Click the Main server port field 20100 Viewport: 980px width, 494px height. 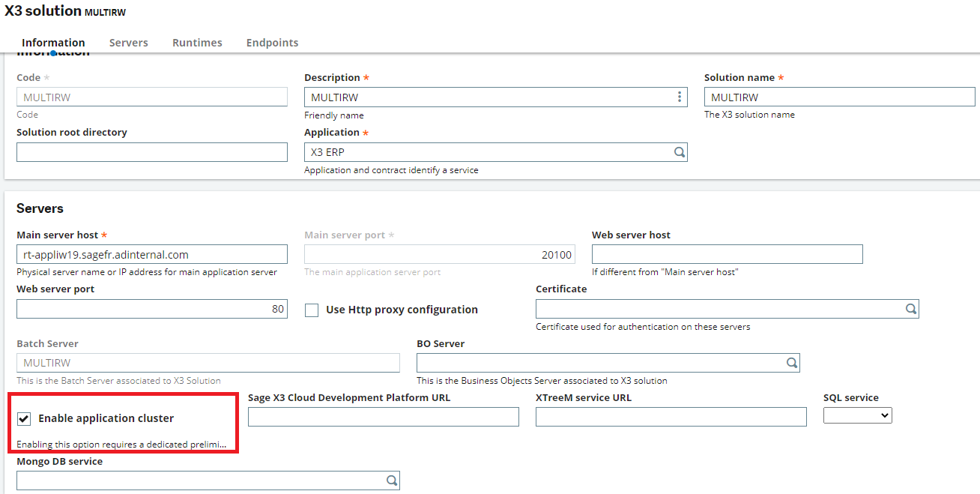point(440,254)
